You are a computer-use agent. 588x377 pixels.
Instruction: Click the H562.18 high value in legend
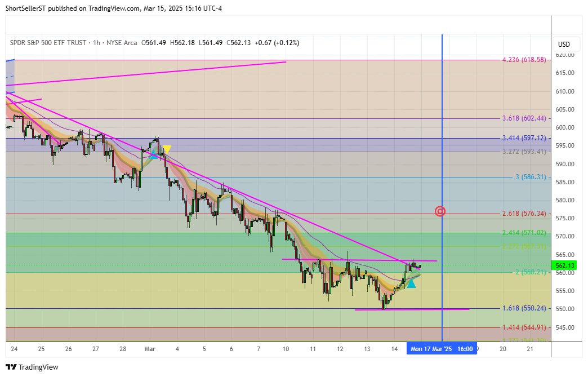(x=182, y=43)
